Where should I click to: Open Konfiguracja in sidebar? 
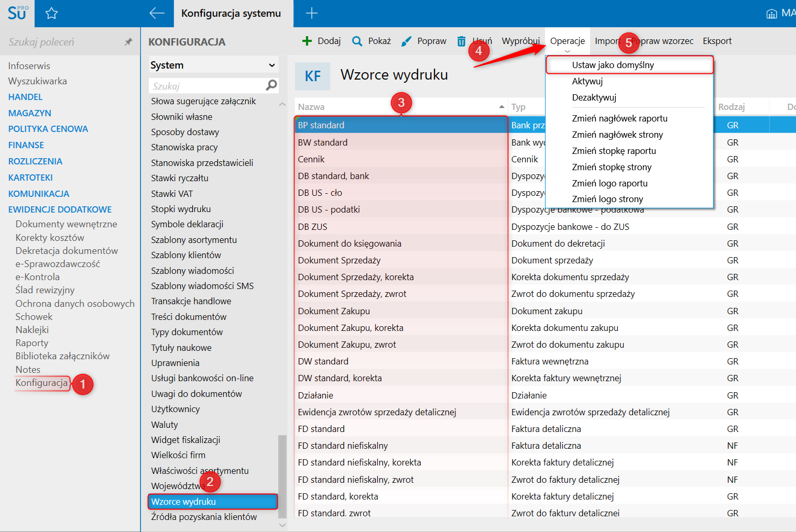41,383
